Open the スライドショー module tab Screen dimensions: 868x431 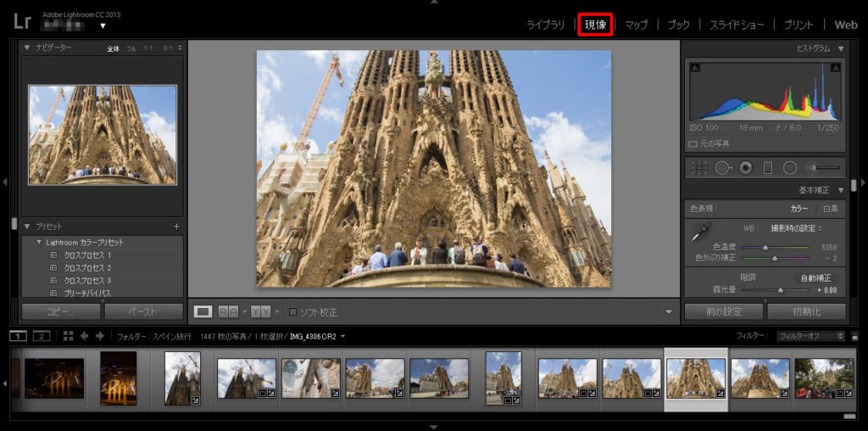pyautogui.click(x=736, y=25)
